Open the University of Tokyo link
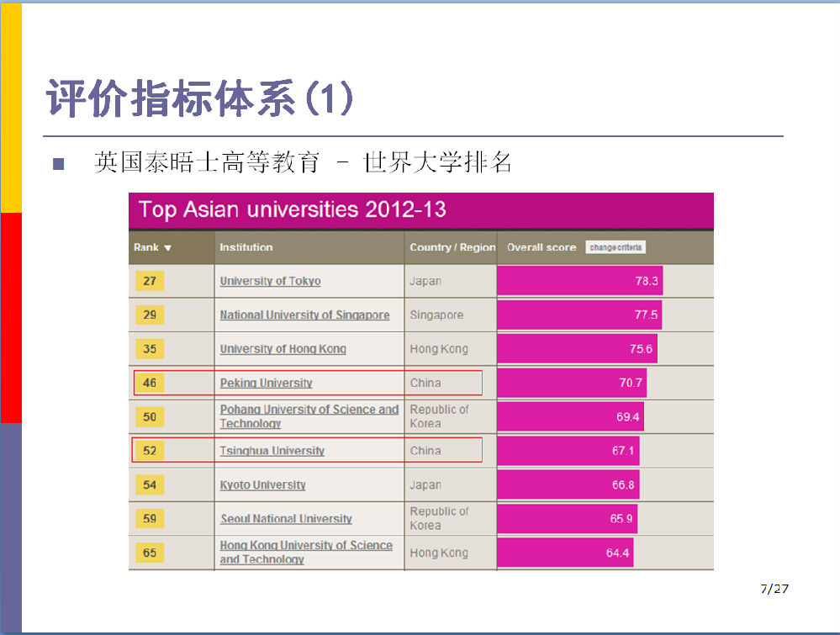The width and height of the screenshot is (840, 635). pos(270,281)
